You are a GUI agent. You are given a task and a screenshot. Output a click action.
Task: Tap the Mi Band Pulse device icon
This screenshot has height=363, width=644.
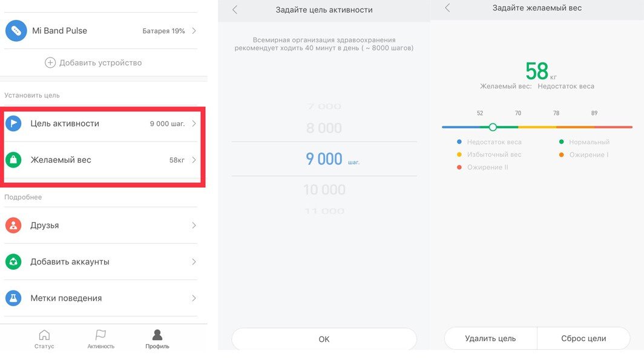coord(16,31)
